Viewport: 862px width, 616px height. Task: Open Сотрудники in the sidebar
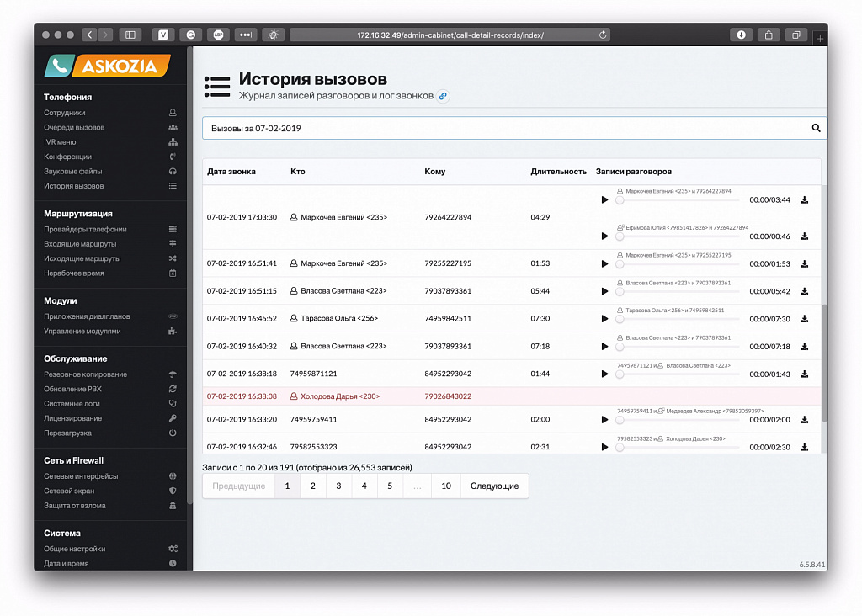(x=64, y=113)
